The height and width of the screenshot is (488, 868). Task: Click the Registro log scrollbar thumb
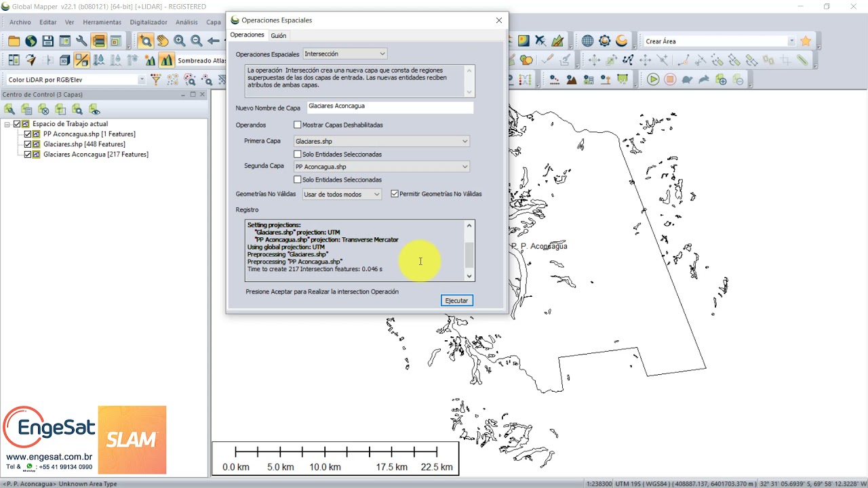469,255
